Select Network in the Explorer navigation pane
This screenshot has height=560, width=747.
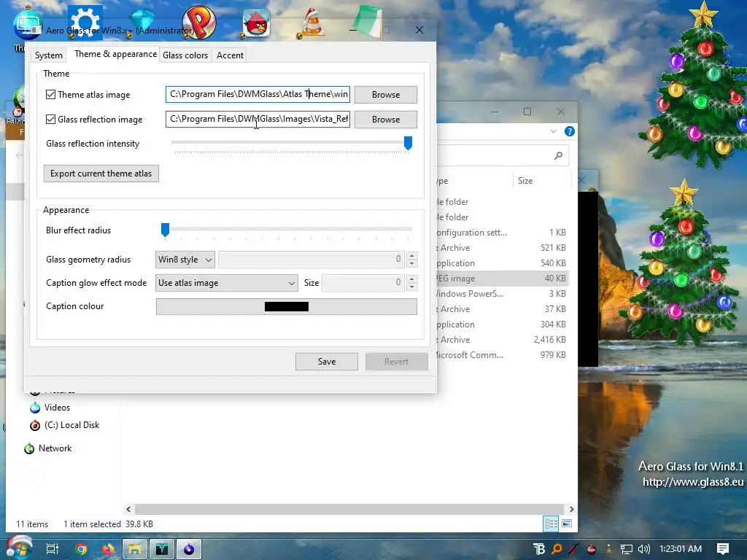[x=55, y=448]
